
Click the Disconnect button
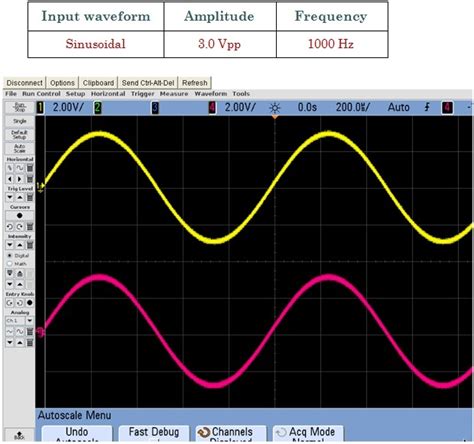(x=25, y=83)
